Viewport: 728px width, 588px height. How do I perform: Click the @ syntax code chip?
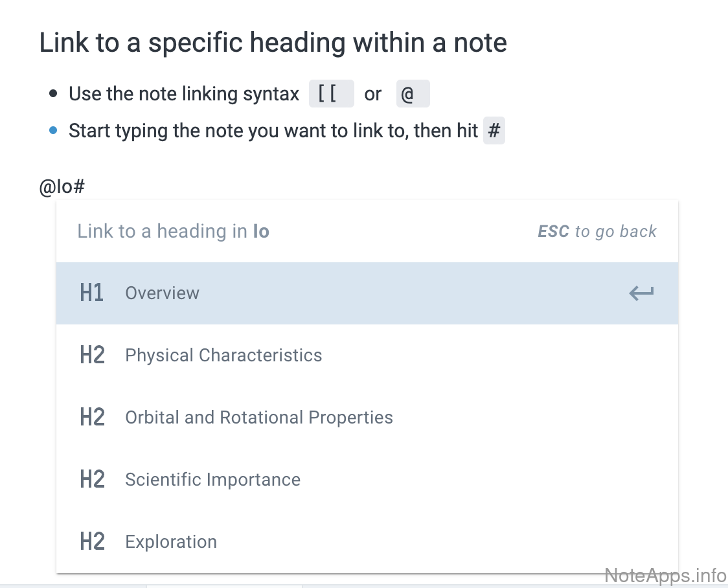(413, 95)
